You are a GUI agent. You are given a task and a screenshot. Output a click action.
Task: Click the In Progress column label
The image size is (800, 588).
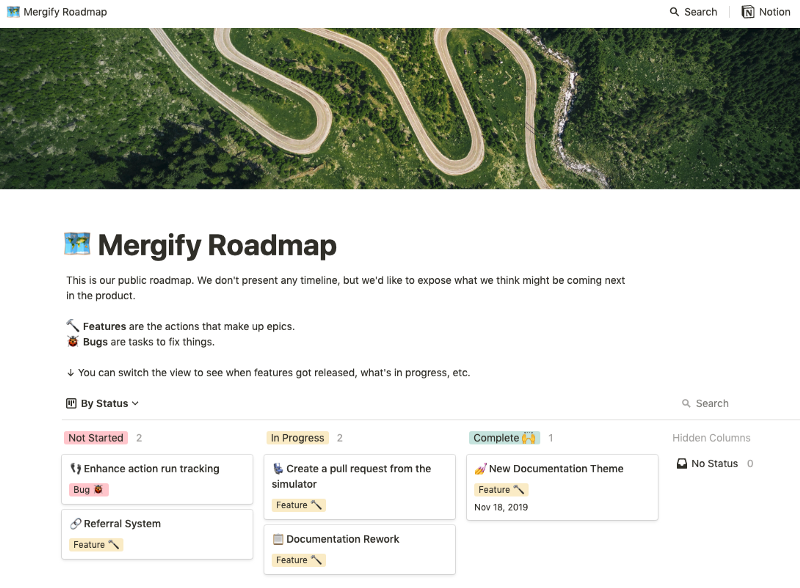click(x=297, y=437)
